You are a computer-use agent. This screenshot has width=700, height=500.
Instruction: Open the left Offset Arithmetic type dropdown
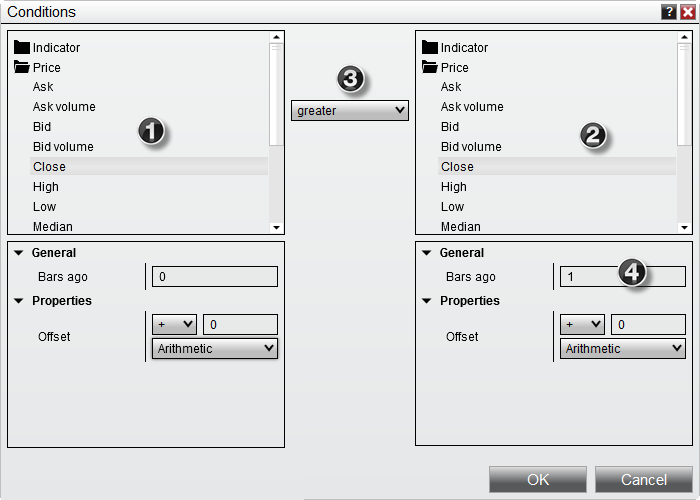214,349
